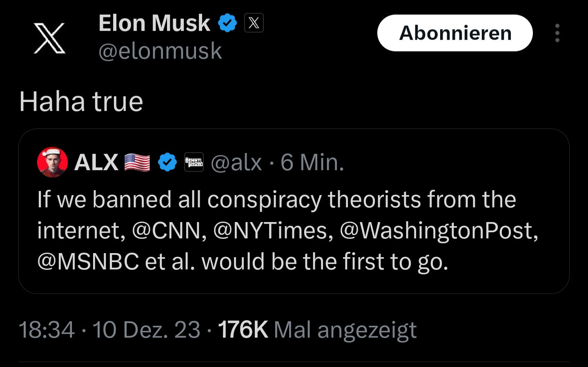This screenshot has height=367, width=588.
Task: Click the US flag emoji next to ALX
Action: click(x=137, y=162)
